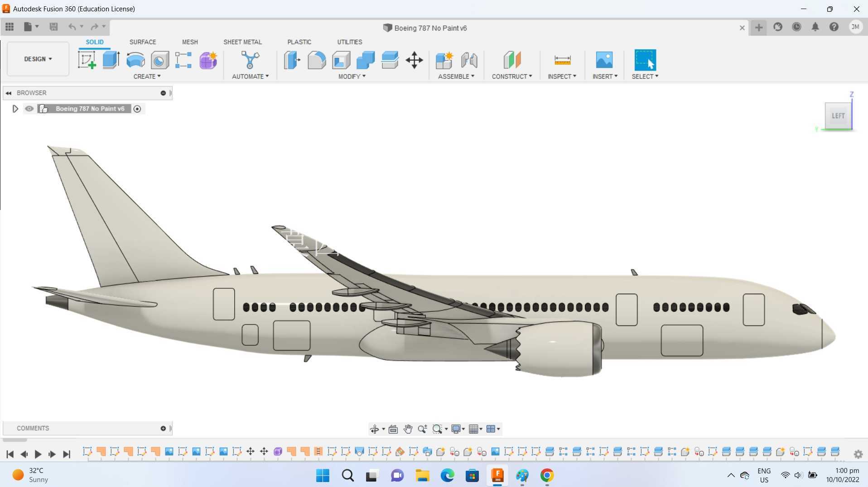Activate the Extrude tool
868x487 pixels.
(x=111, y=60)
